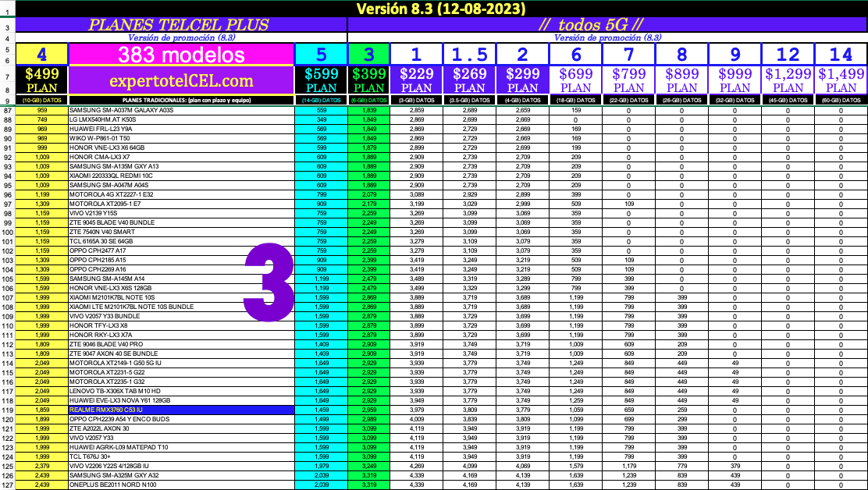Click 1,859 in the REALME C53 row
This screenshot has height=490, width=868.
[x=41, y=410]
